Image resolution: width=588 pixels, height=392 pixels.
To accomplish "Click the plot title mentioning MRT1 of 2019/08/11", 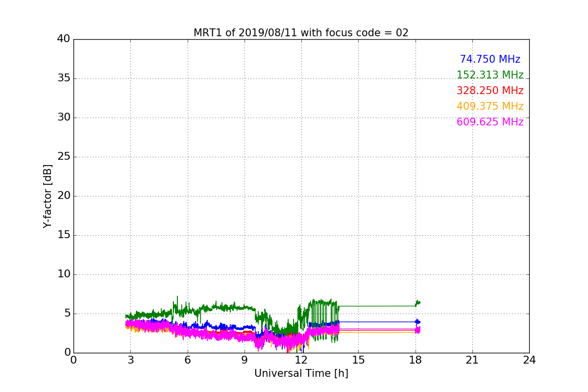I will 301,33.
